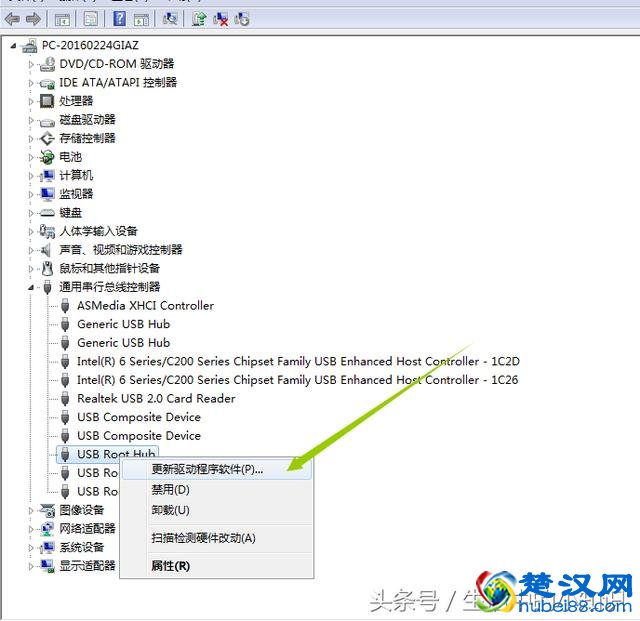The height and width of the screenshot is (621, 640).
Task: Click the IDE ATA/ATAPI controller category icon
Action: click(x=47, y=83)
